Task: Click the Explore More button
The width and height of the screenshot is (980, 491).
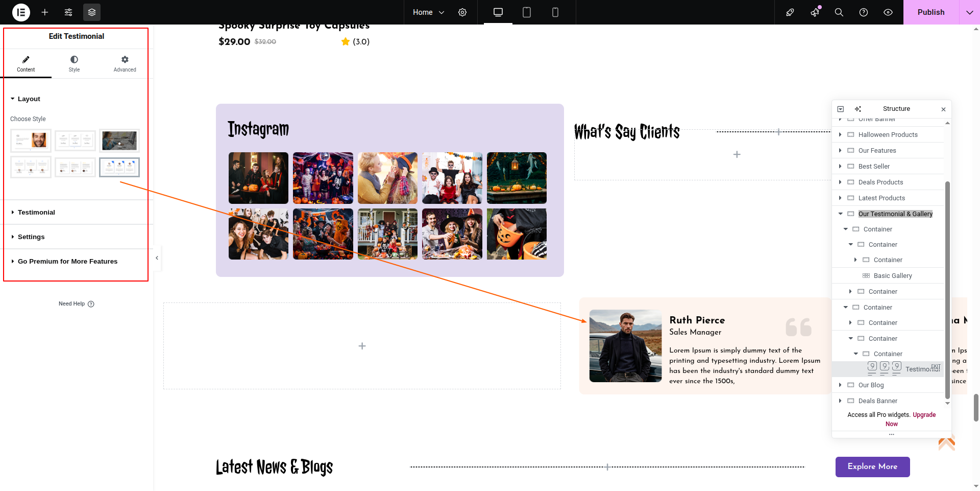Action: [x=872, y=467]
